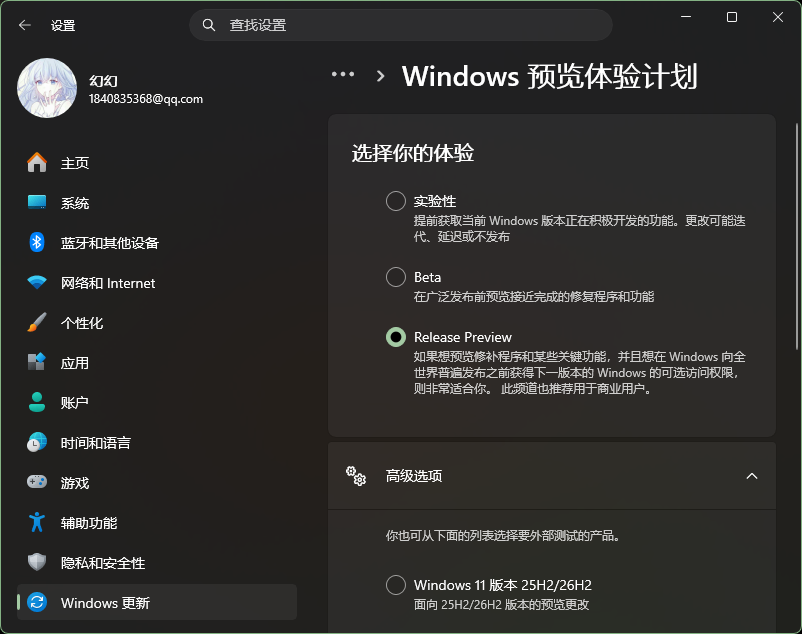
Task: Select the Release Preview radio button
Action: 396,337
